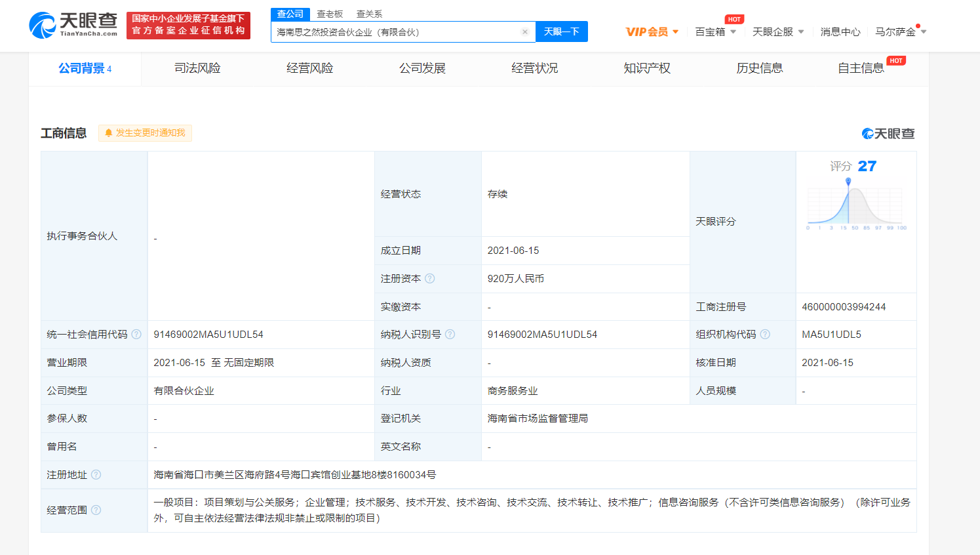
Task: Clear the search box with X icon
Action: tap(525, 31)
